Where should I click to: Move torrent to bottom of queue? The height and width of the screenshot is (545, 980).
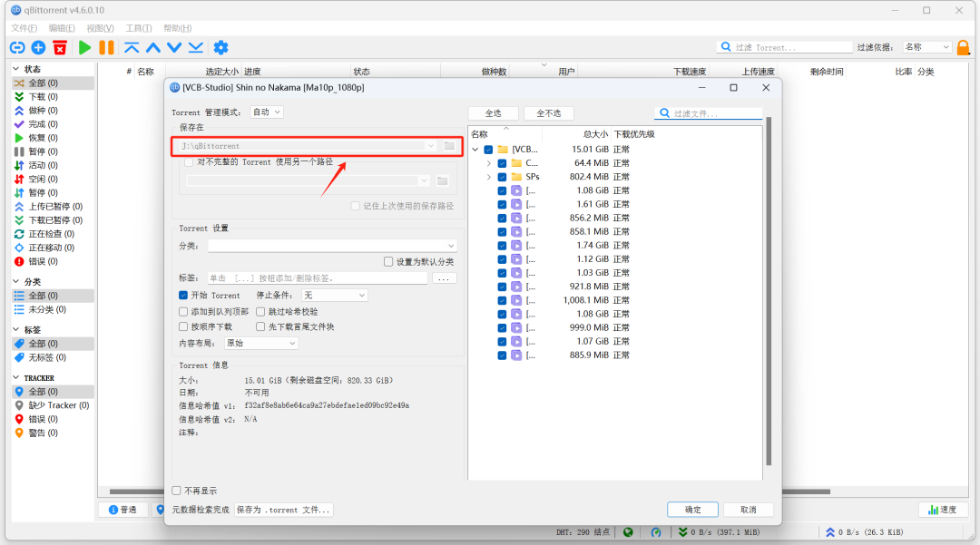(196, 47)
